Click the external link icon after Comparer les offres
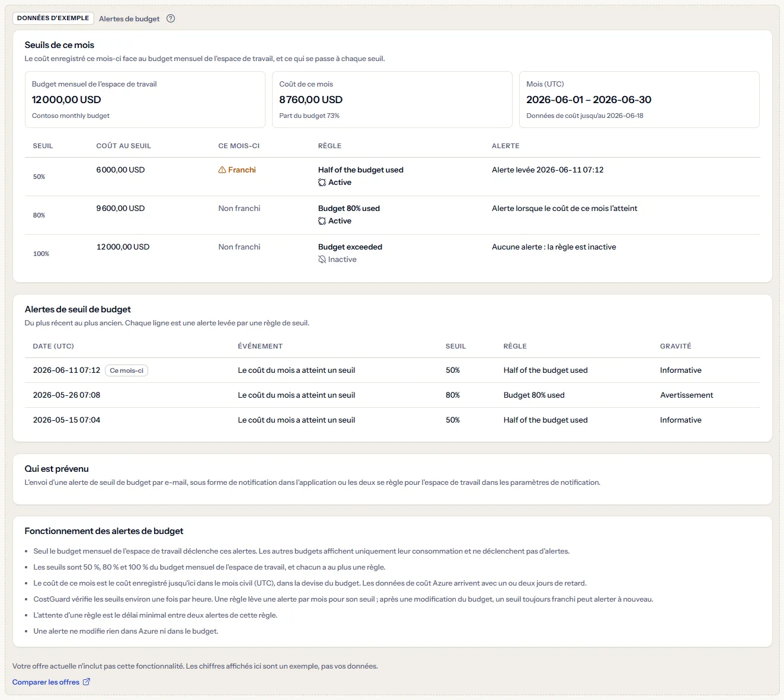 87,682
